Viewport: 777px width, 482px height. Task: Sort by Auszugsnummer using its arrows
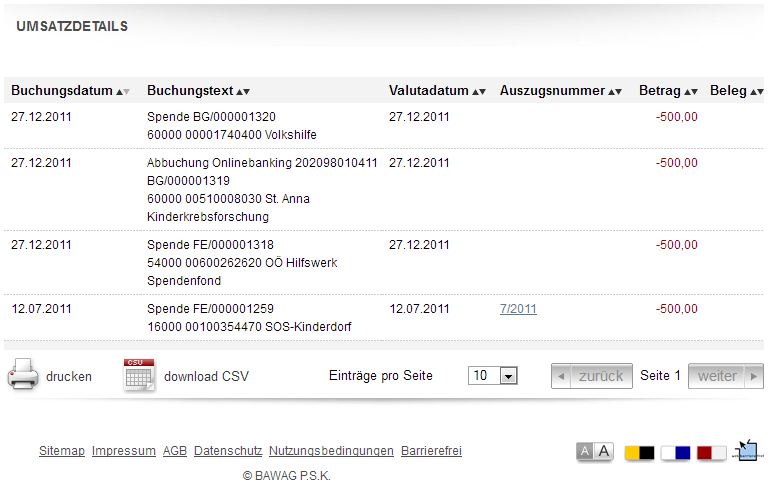(615, 92)
